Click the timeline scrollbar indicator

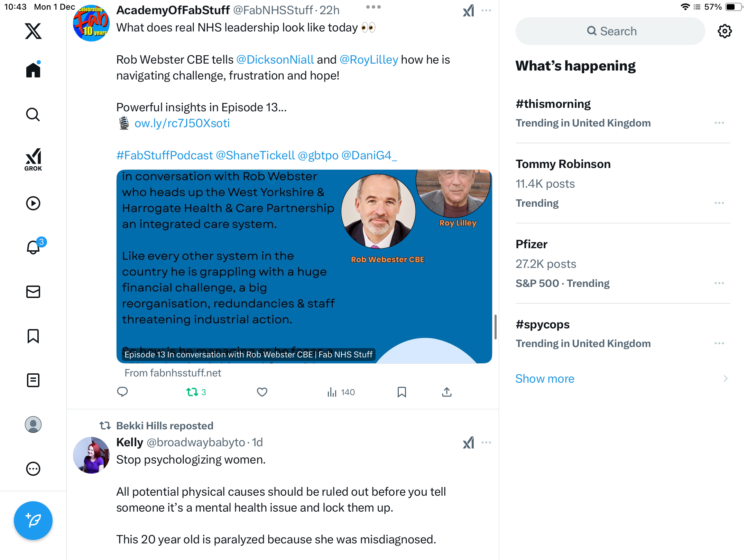[x=496, y=327]
